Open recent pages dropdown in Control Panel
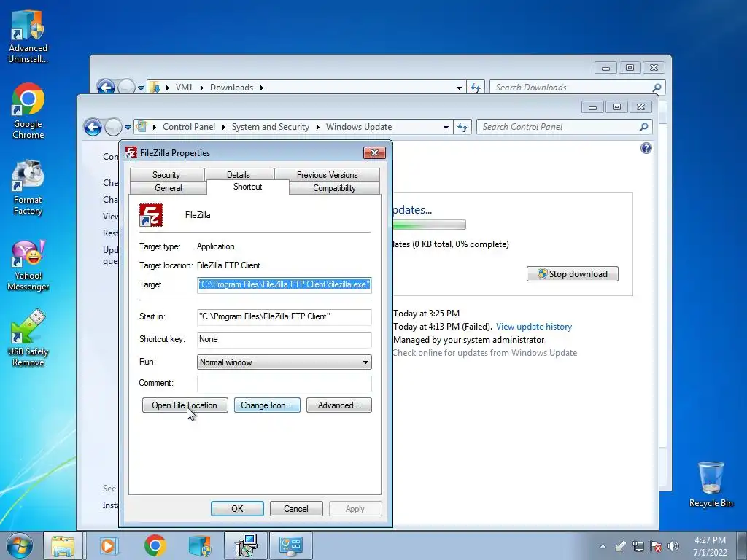 128,127
